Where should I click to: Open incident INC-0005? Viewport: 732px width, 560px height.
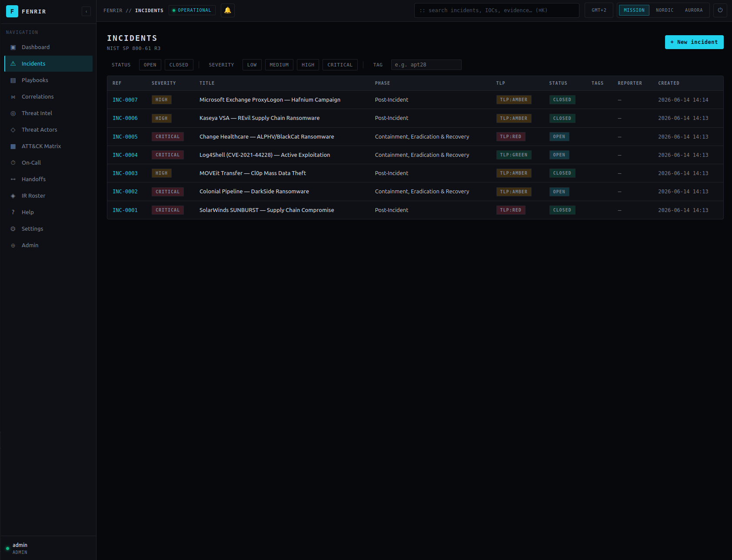coord(125,137)
